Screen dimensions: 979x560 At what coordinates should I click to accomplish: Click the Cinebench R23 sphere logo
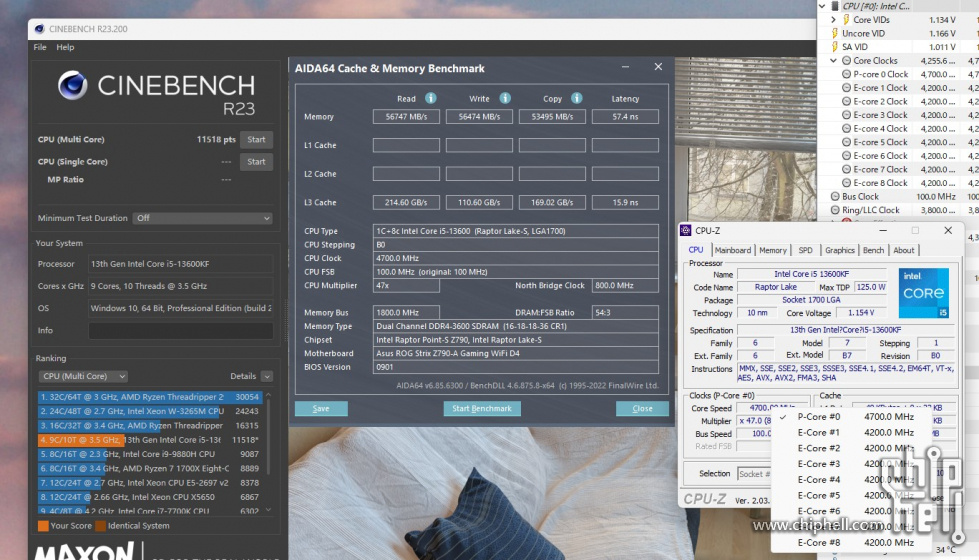click(72, 85)
